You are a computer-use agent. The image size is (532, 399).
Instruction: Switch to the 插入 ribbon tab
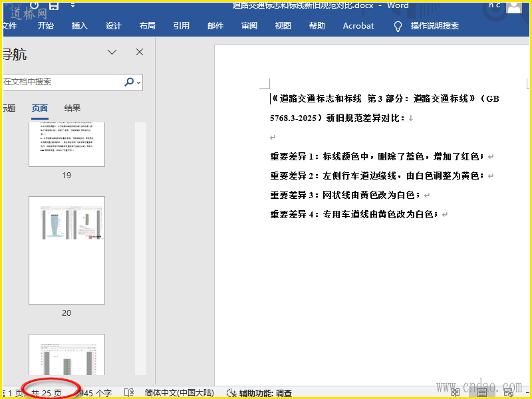(79, 26)
